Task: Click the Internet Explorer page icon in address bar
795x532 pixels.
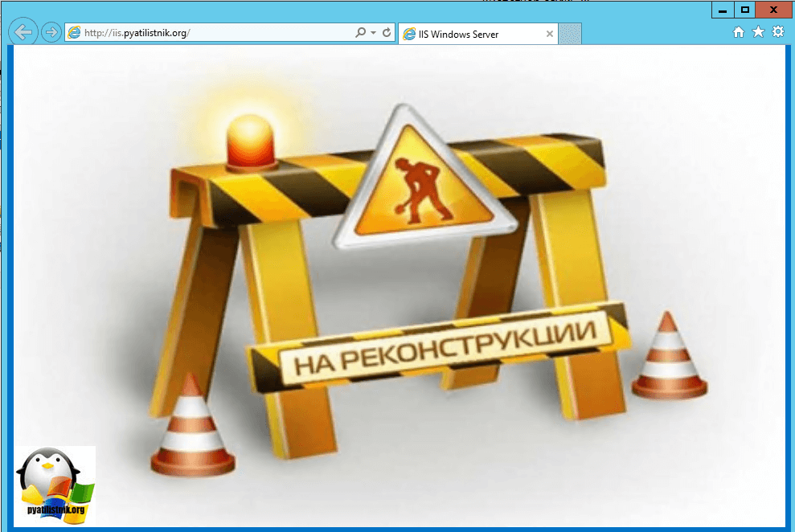Action: tap(74, 32)
